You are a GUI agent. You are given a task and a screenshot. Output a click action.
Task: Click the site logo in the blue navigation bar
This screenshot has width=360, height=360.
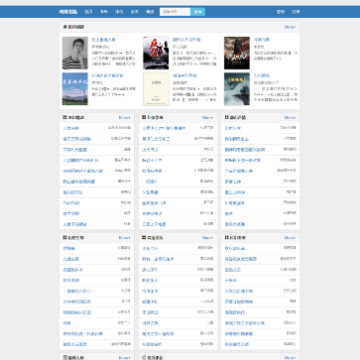coord(68,12)
